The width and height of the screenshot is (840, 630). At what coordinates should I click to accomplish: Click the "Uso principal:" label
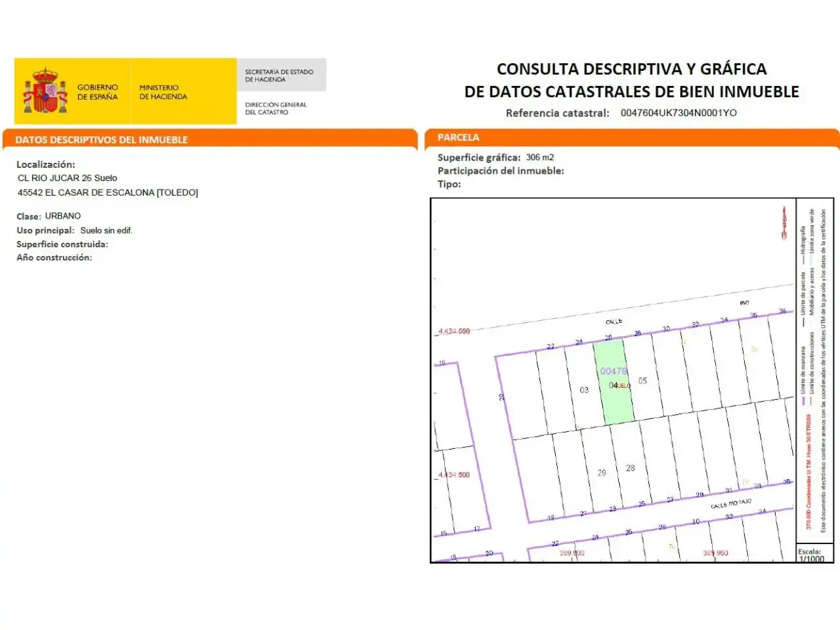(45, 230)
